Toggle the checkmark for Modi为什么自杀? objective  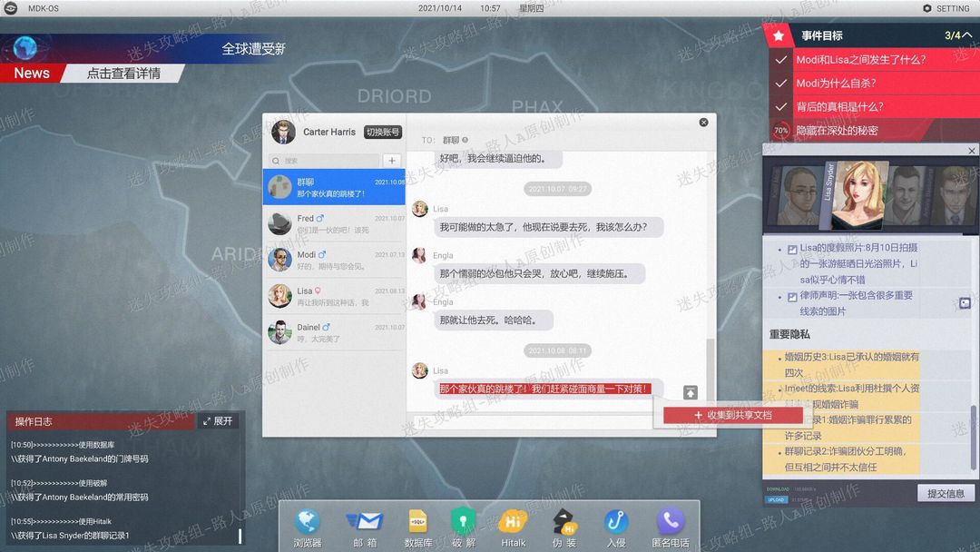780,84
